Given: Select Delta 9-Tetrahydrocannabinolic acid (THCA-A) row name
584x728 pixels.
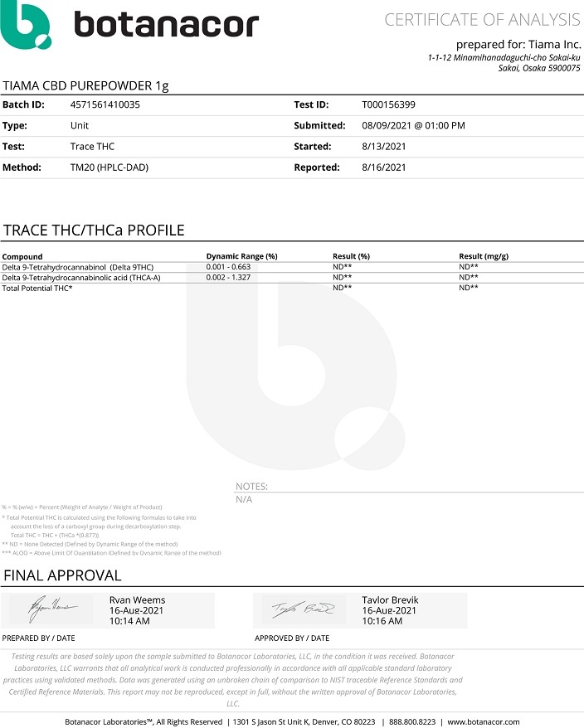Looking at the screenshot, I should (81, 278).
